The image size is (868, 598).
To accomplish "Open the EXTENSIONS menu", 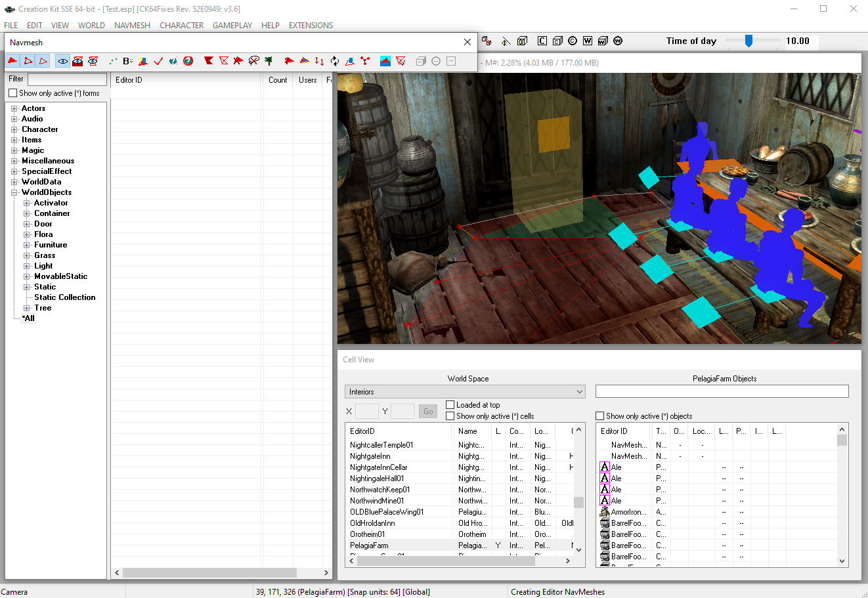I will tap(311, 26).
